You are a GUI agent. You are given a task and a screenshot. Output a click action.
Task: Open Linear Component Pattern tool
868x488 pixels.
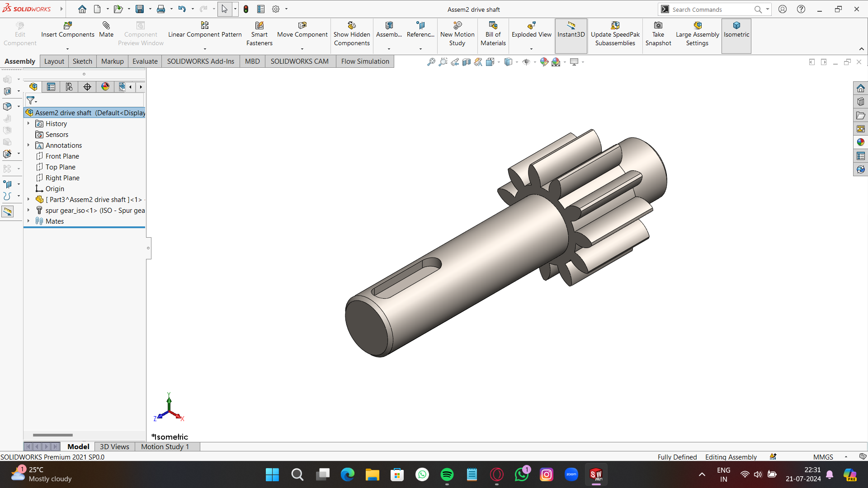coord(205,30)
